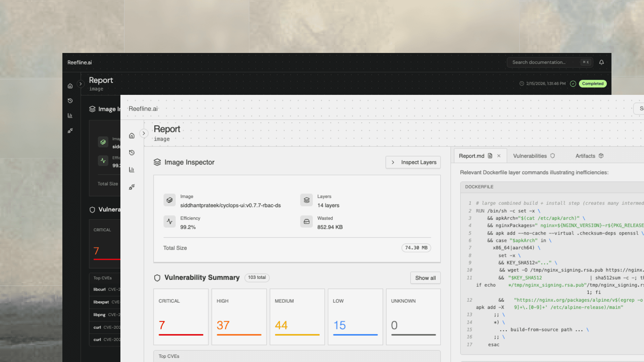Image resolution: width=644 pixels, height=362 pixels.
Task: Open the bar chart analytics icon in light sidebar
Action: point(132,170)
